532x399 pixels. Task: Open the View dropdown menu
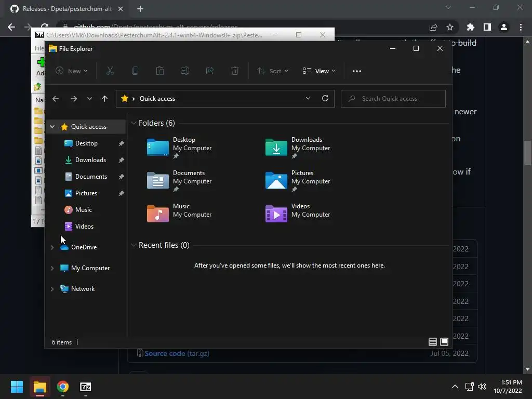(319, 71)
